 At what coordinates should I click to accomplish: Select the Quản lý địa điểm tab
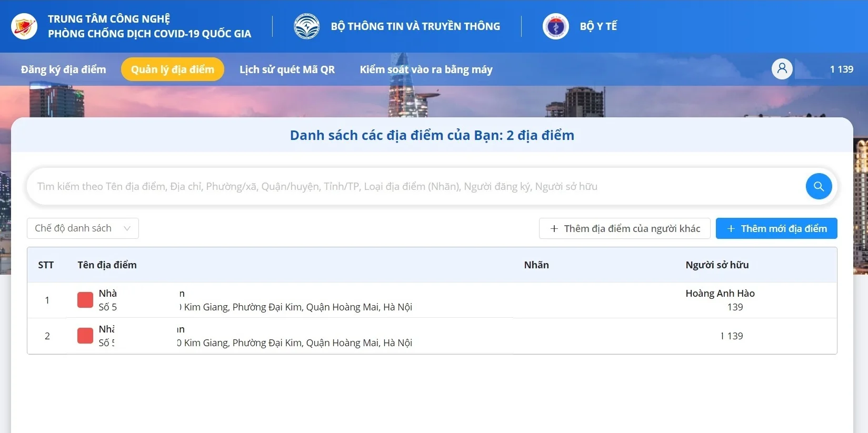173,69
